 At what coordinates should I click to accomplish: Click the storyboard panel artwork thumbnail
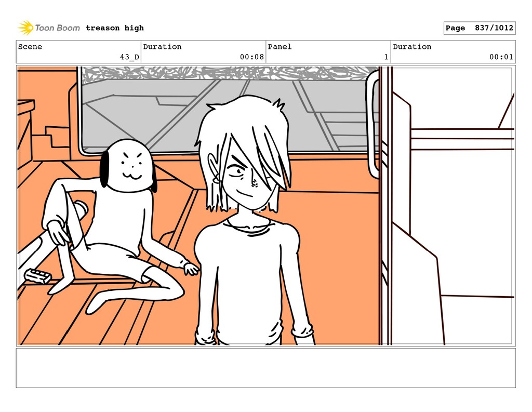(x=265, y=206)
